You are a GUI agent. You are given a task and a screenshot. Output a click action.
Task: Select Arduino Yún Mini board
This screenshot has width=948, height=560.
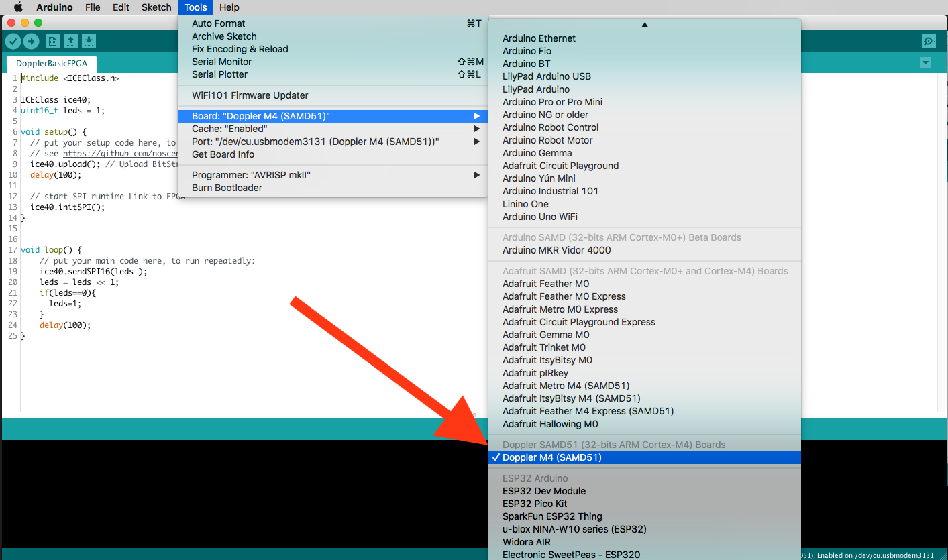coord(645,178)
